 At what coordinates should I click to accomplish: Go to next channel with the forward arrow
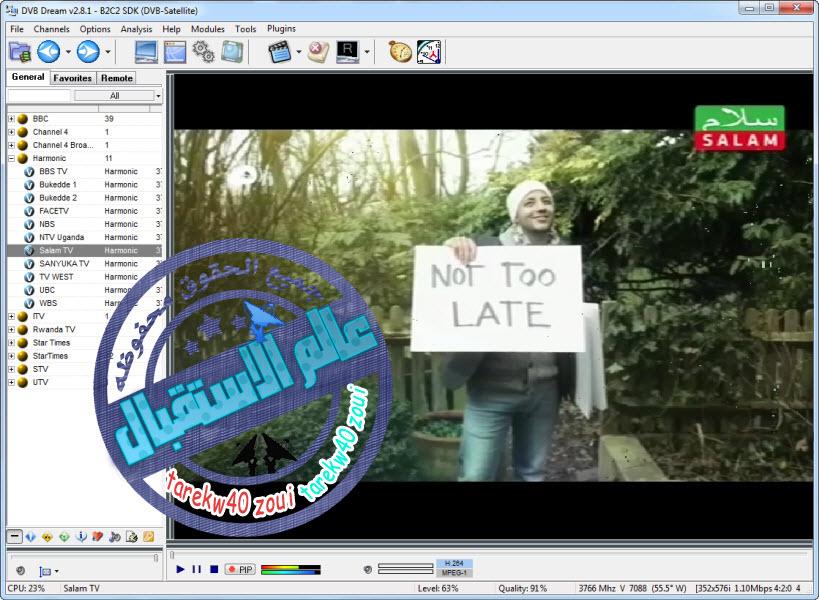[x=88, y=52]
